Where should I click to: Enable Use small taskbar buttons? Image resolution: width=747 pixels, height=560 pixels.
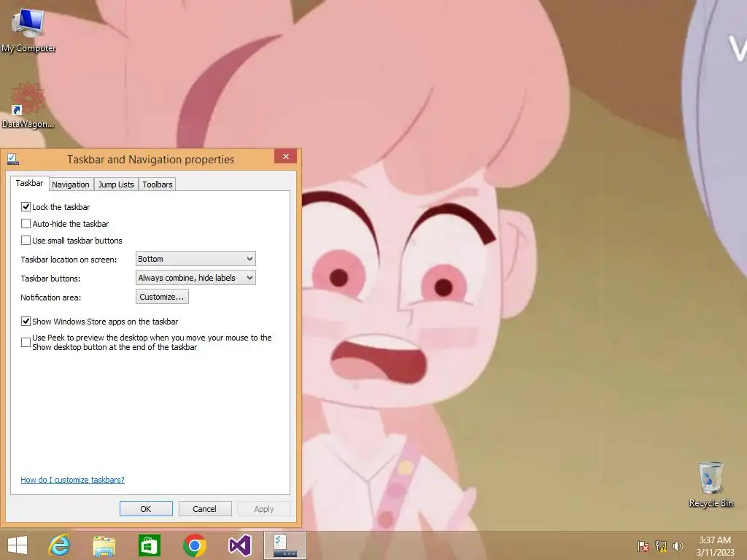coord(26,241)
